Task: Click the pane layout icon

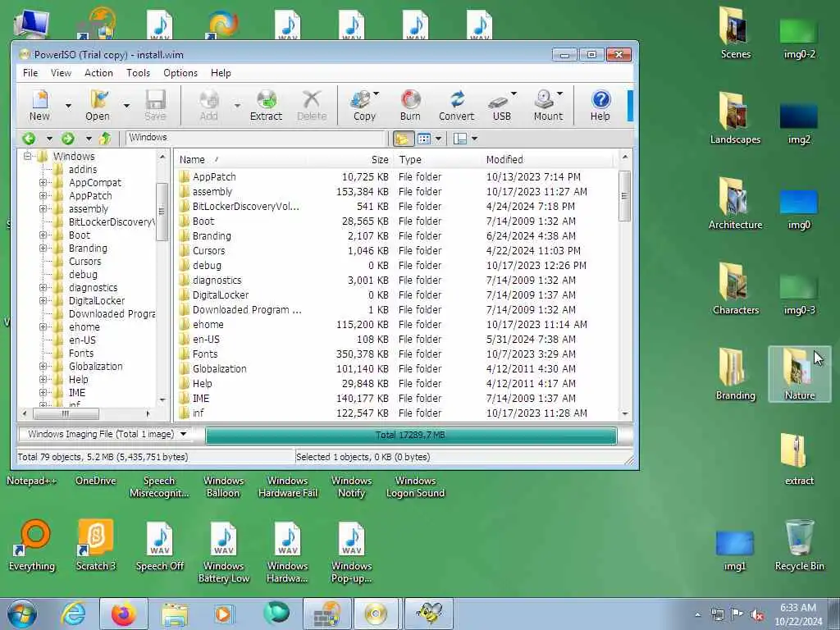Action: click(459, 139)
